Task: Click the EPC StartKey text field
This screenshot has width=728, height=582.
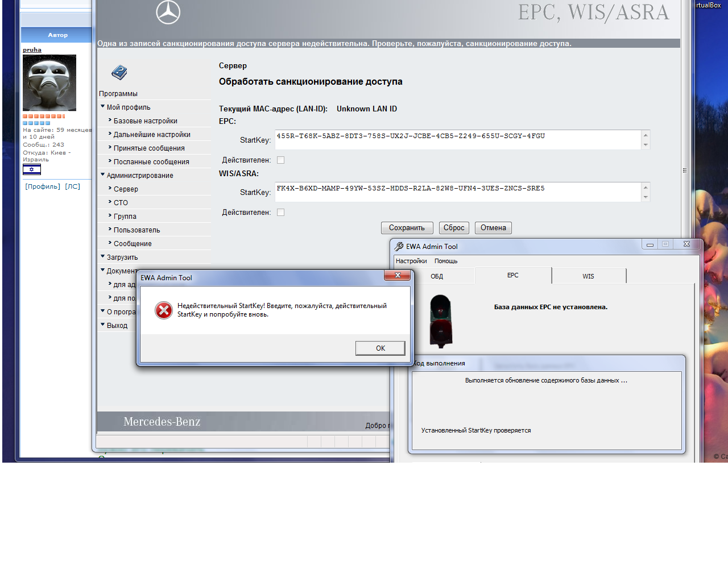Action: pyautogui.click(x=458, y=140)
